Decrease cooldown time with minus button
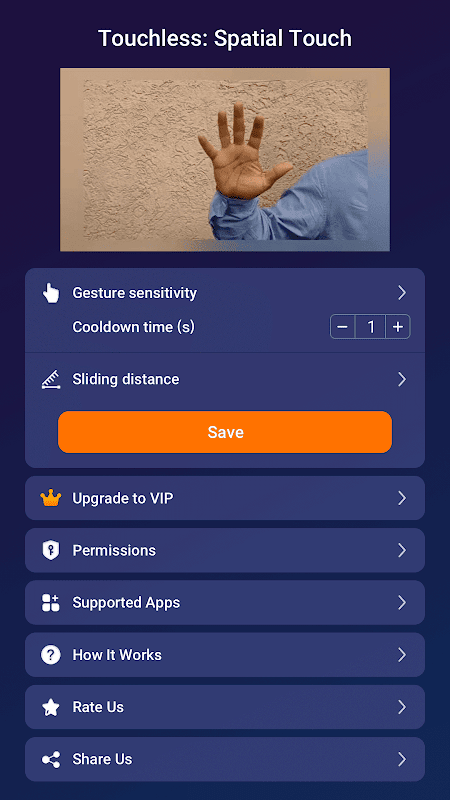This screenshot has width=450, height=800. 343,327
